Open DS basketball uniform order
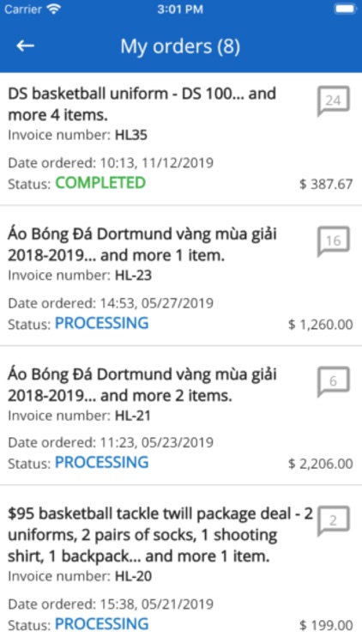Screen dimensions: 362x644 tap(181, 139)
